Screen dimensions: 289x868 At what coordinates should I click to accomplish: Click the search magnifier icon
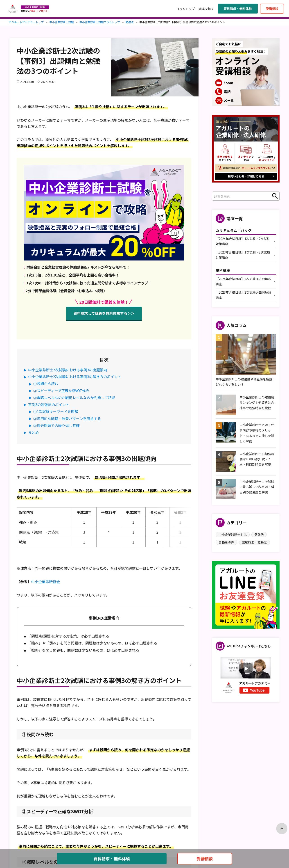click(275, 196)
